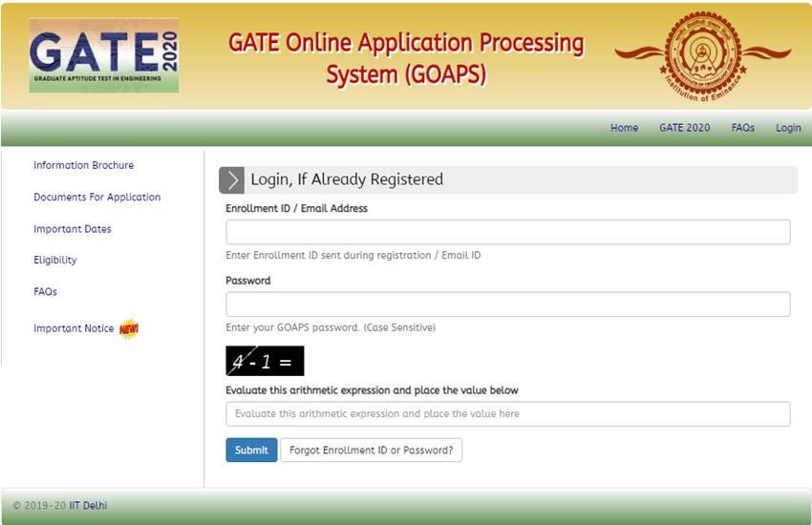This screenshot has width=812, height=525.
Task: Open the GATE 2020 navigation item
Action: tap(684, 128)
